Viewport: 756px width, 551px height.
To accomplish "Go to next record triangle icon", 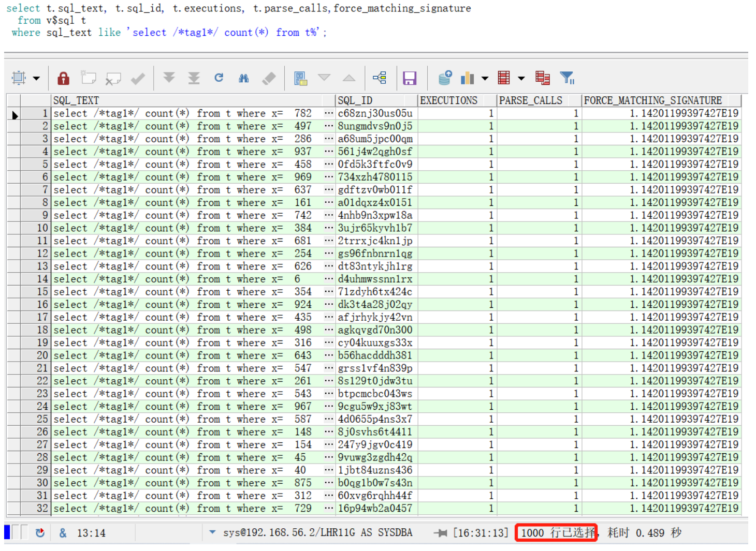I will pyautogui.click(x=324, y=78).
